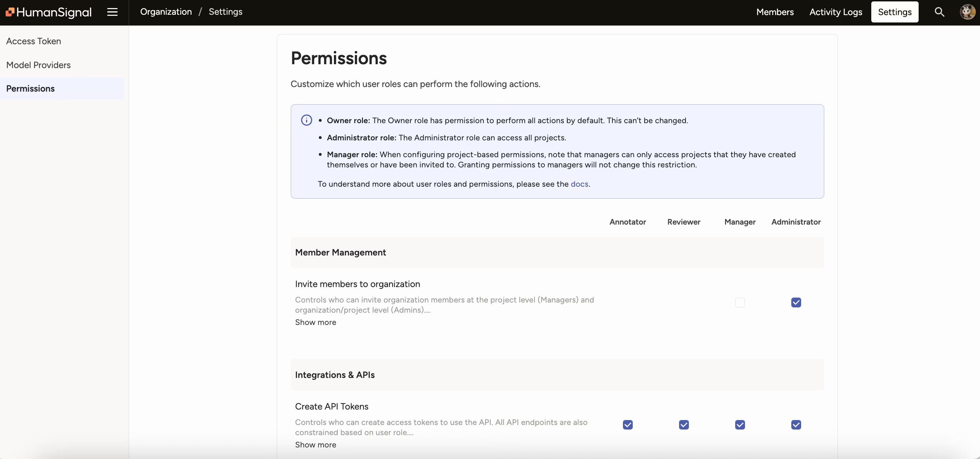Open the hamburger navigation menu
980x459 pixels.
click(112, 12)
